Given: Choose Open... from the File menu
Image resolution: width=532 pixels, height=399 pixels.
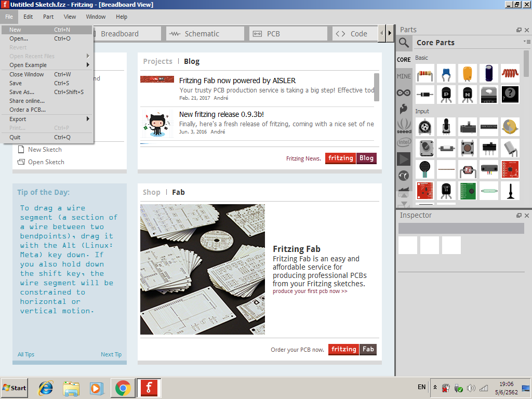Looking at the screenshot, I should tap(47, 38).
